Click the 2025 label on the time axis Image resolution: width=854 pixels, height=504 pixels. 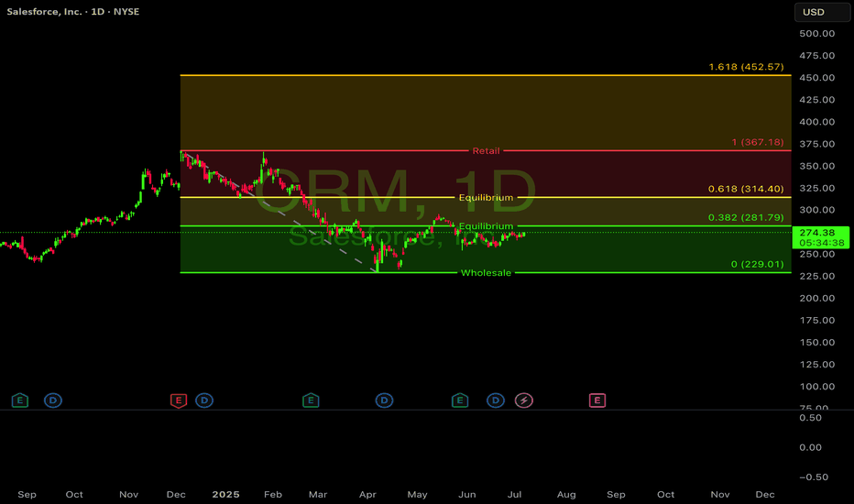coord(225,495)
